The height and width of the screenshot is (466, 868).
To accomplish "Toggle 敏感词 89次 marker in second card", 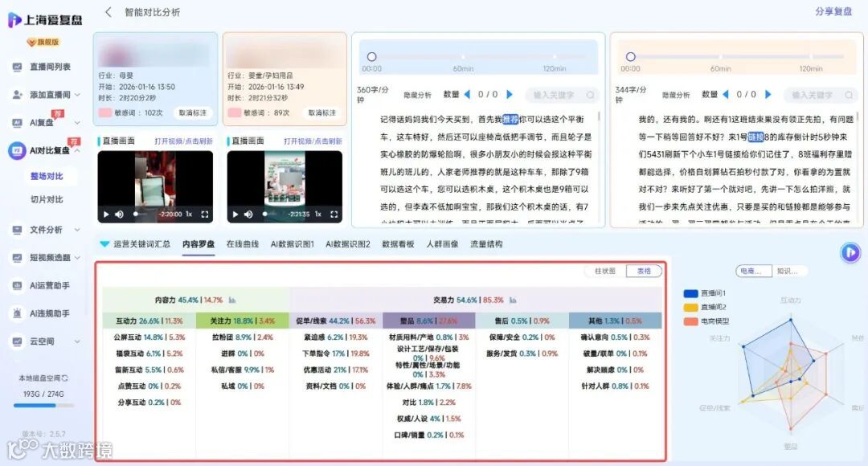I will (234, 113).
